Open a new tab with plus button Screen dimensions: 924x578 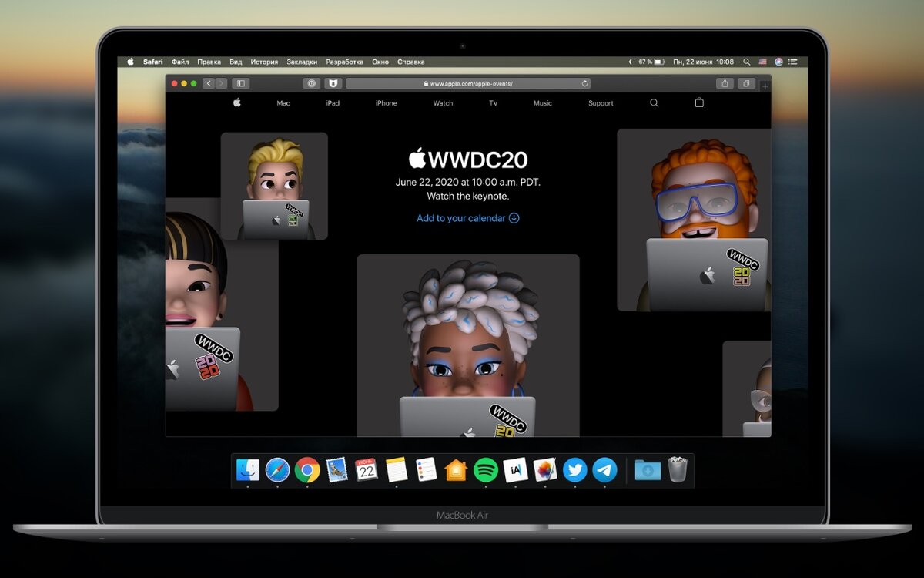[x=765, y=86]
